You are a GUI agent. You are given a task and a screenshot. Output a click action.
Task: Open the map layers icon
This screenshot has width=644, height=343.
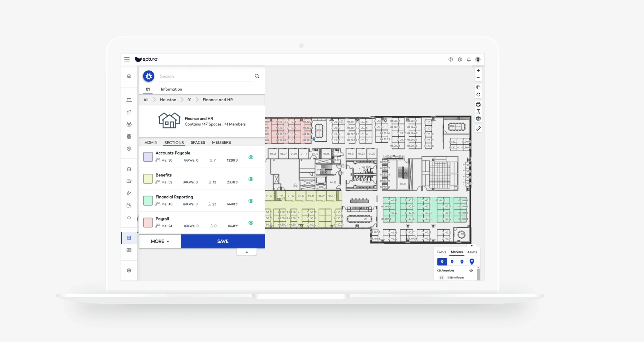pyautogui.click(x=478, y=119)
